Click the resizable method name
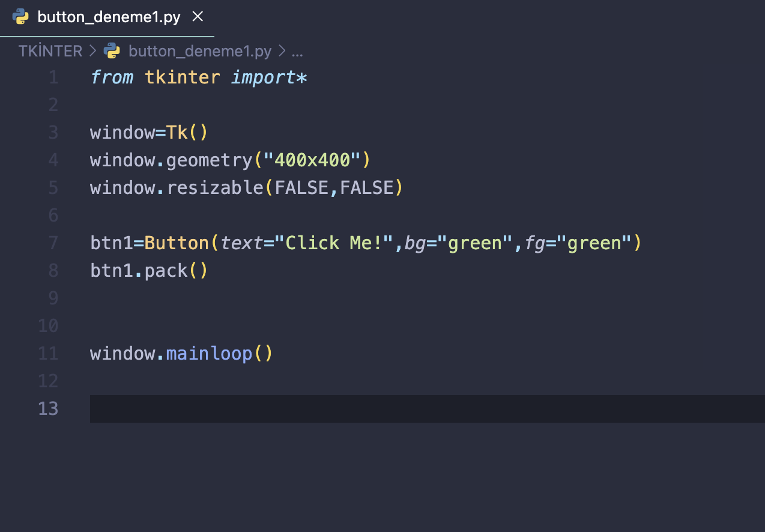765x532 pixels. point(214,188)
